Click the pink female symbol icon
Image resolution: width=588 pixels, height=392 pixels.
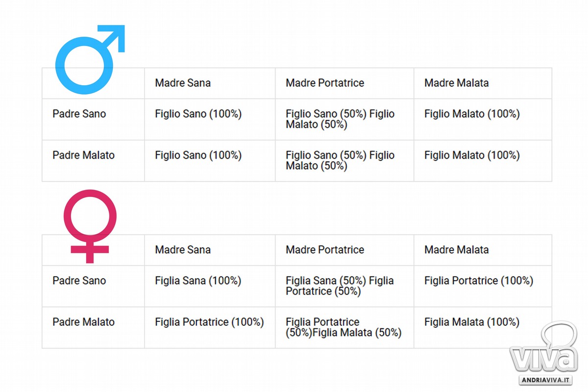(90, 226)
